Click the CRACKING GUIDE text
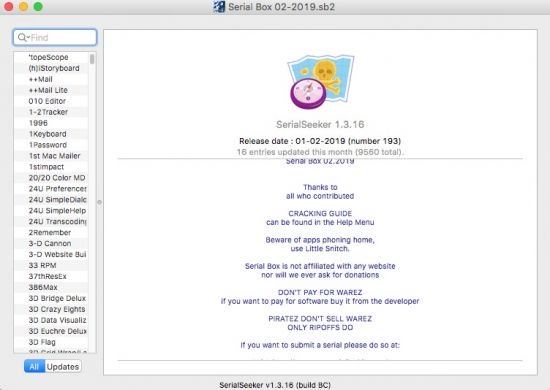550x390 pixels. click(x=320, y=213)
